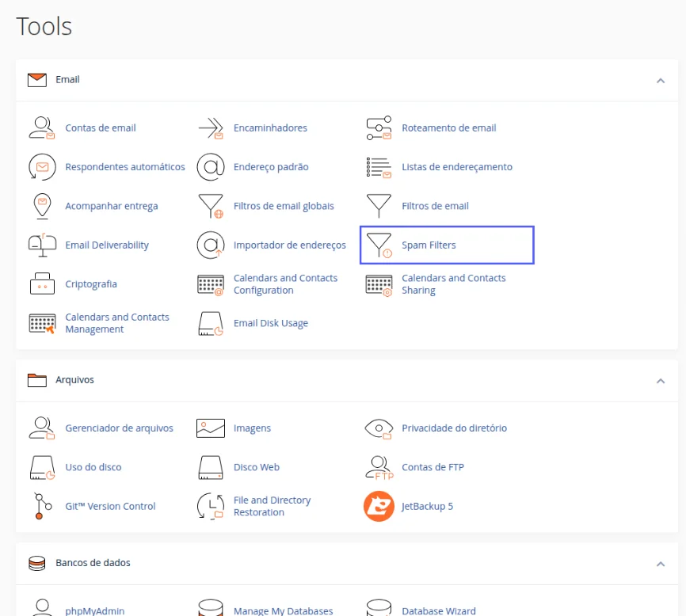This screenshot has width=686, height=616.
Task: Click the Calendars and Contacts Sharing icon
Action: click(x=379, y=286)
